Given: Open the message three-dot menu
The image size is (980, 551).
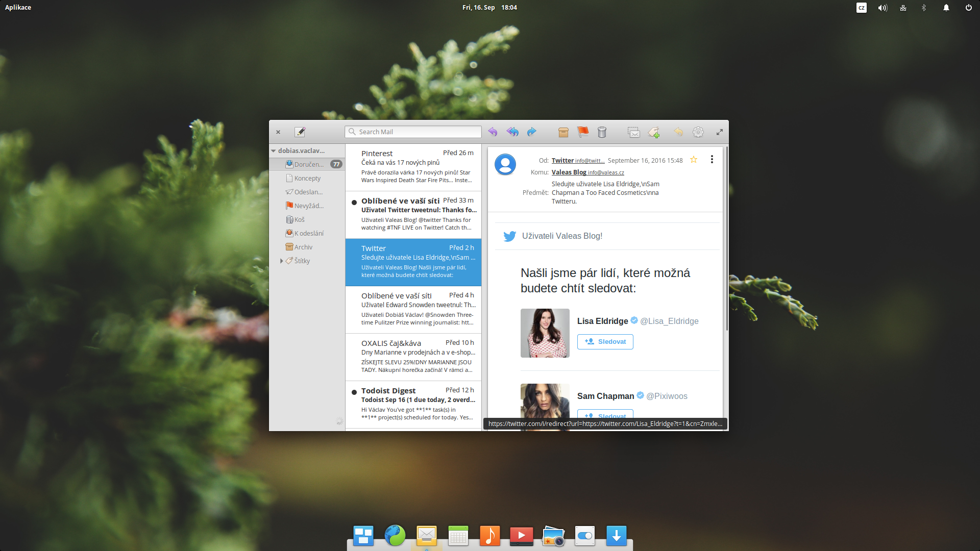Looking at the screenshot, I should [x=712, y=160].
